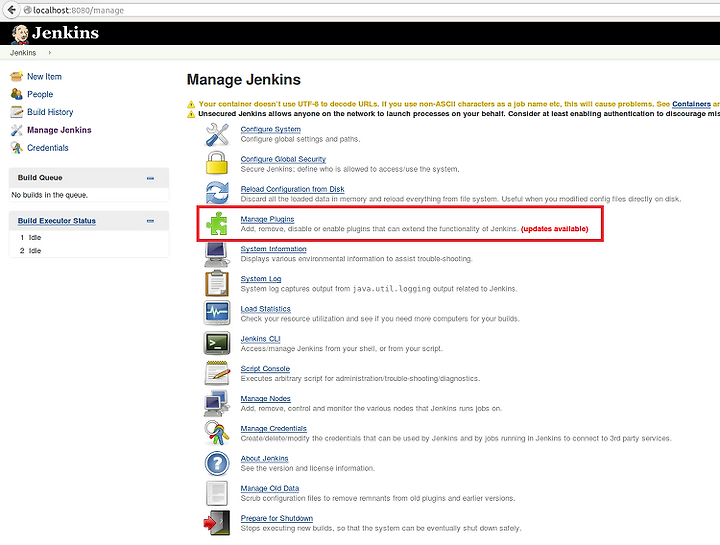Open People in the sidebar
This screenshot has width=720, height=545.
(x=40, y=94)
